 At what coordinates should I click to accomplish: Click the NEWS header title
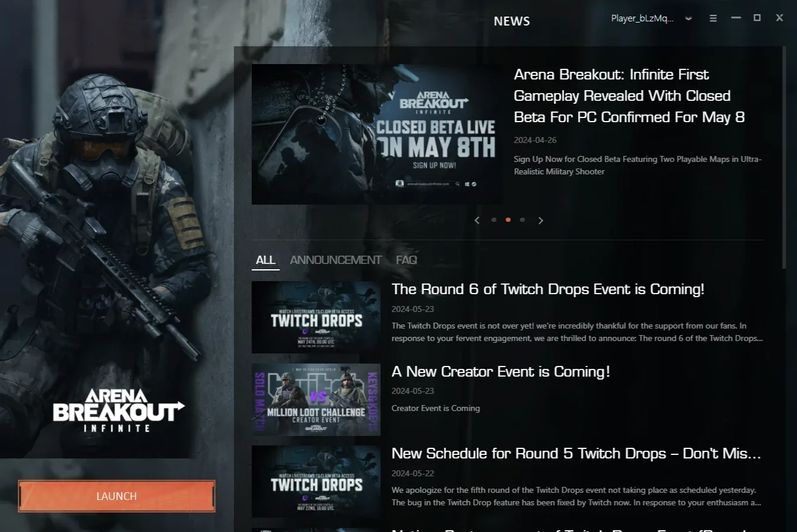pyautogui.click(x=512, y=21)
